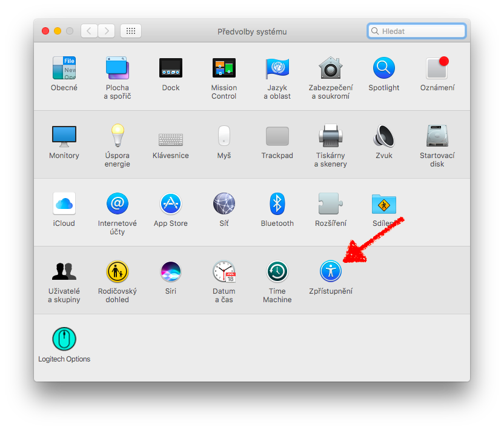Open the Dock preferences
Screen dimensions: 504x430
[171, 68]
